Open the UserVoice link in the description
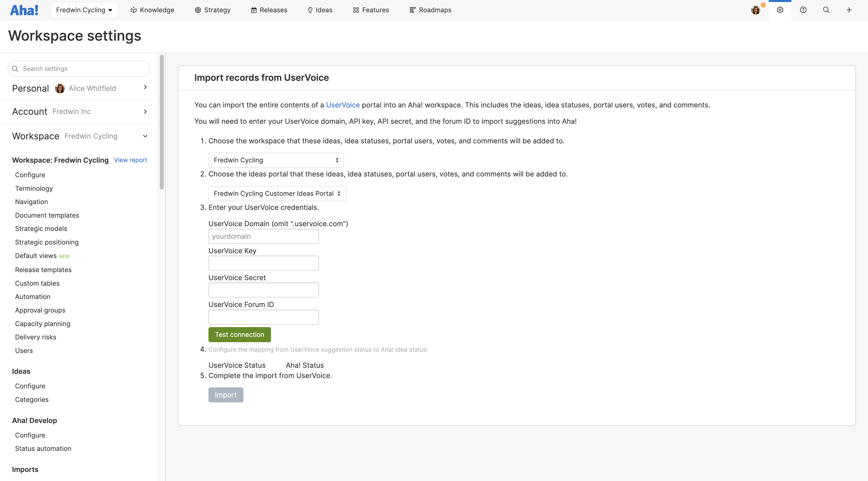The image size is (868, 481). tap(343, 105)
